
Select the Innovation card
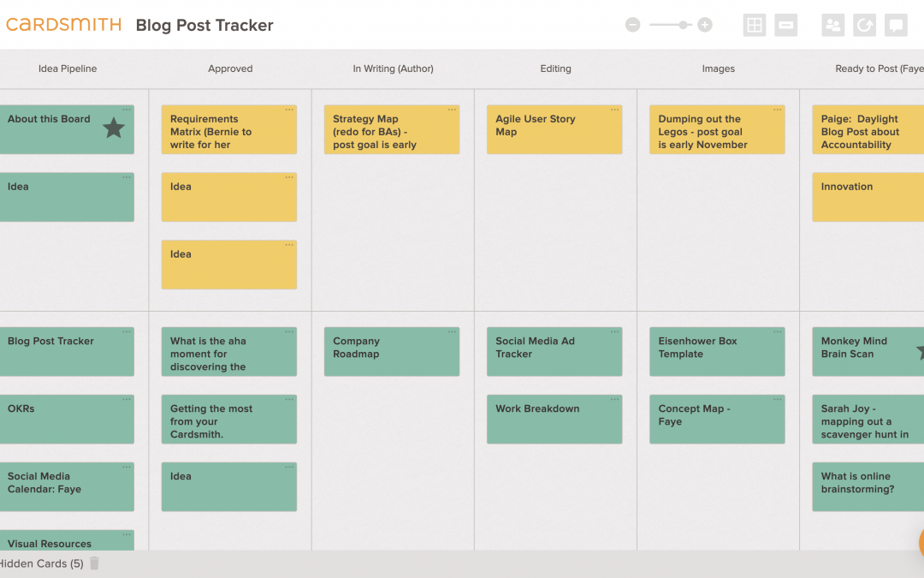(868, 197)
